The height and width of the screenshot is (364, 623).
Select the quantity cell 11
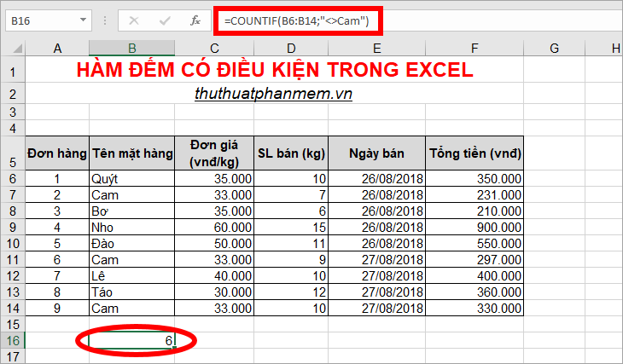tap(291, 243)
